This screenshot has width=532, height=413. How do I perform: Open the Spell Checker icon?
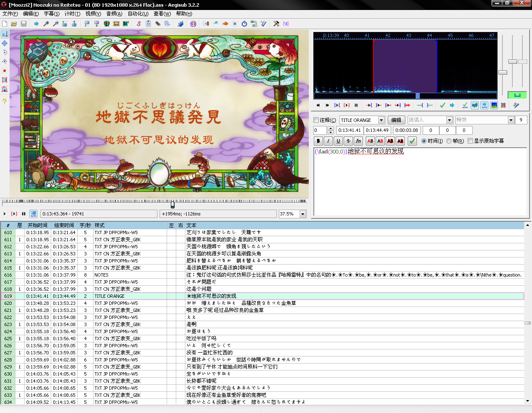point(264,24)
